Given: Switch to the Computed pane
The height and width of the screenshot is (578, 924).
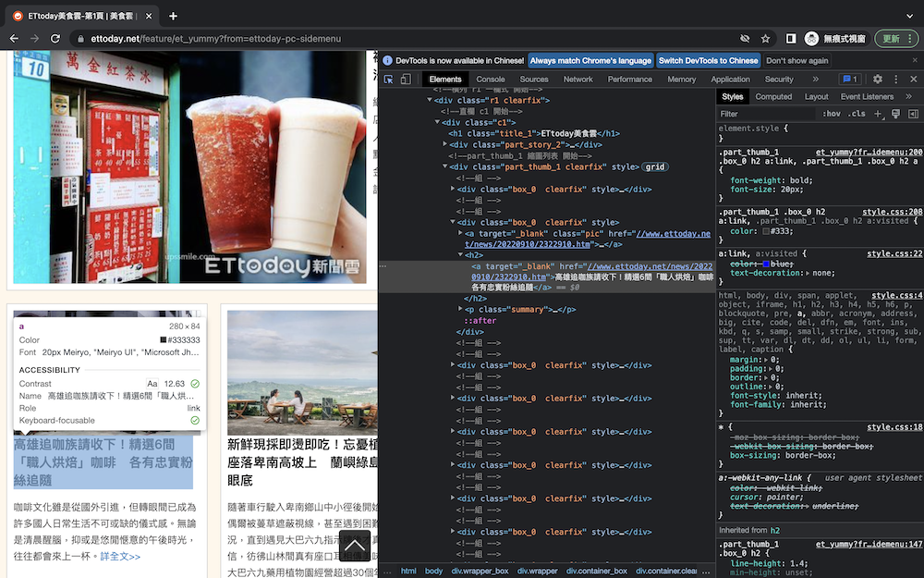Looking at the screenshot, I should [773, 97].
